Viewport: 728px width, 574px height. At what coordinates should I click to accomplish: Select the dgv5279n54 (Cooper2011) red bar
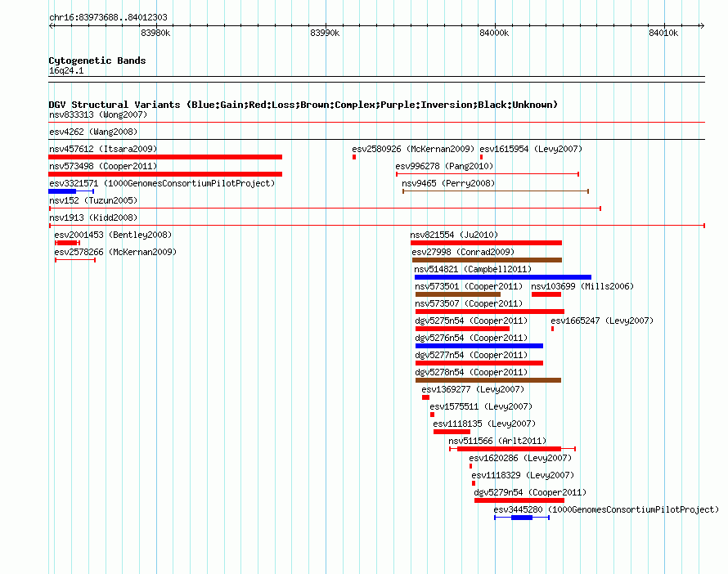[519, 500]
